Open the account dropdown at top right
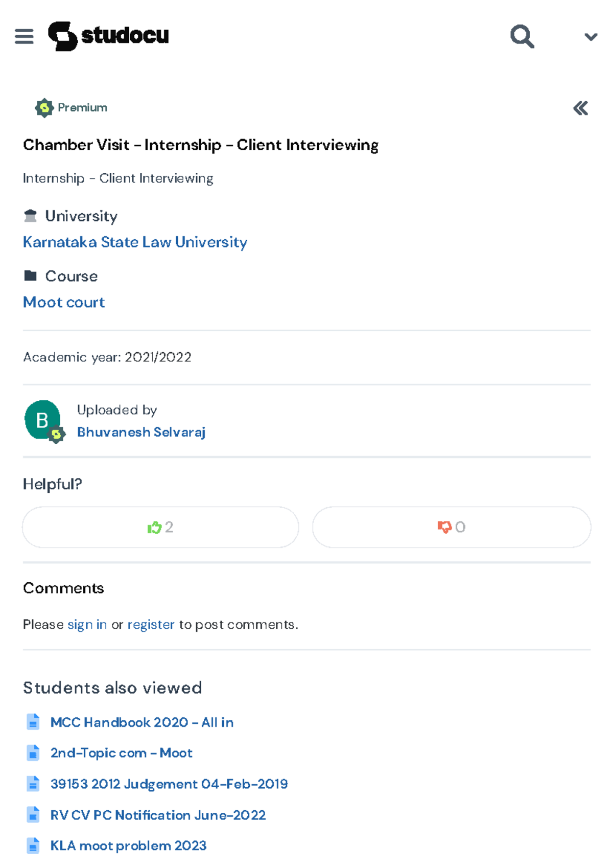This screenshot has height=868, width=613. [x=590, y=36]
